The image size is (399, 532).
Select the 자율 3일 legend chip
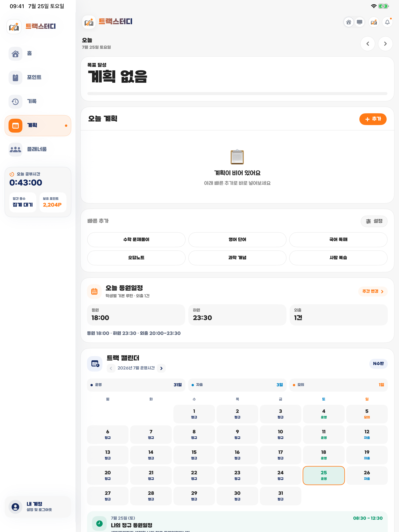(237, 385)
